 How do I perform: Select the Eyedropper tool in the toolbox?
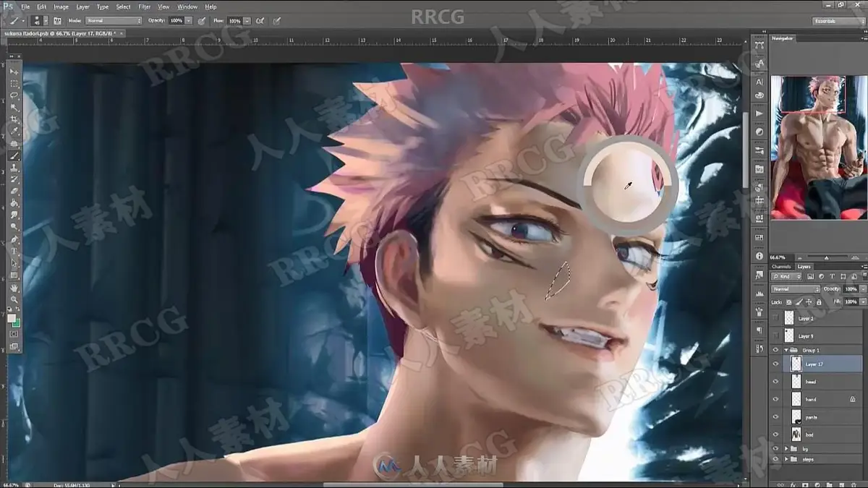[x=14, y=132]
